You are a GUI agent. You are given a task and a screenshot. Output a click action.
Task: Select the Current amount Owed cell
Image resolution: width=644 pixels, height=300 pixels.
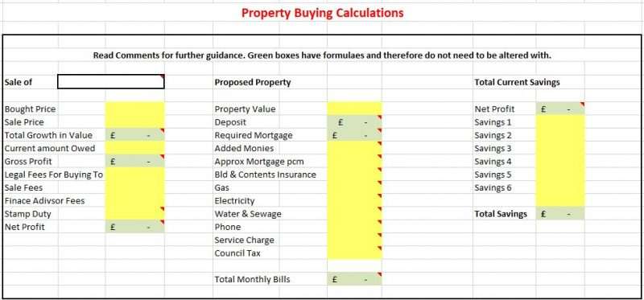click(134, 148)
